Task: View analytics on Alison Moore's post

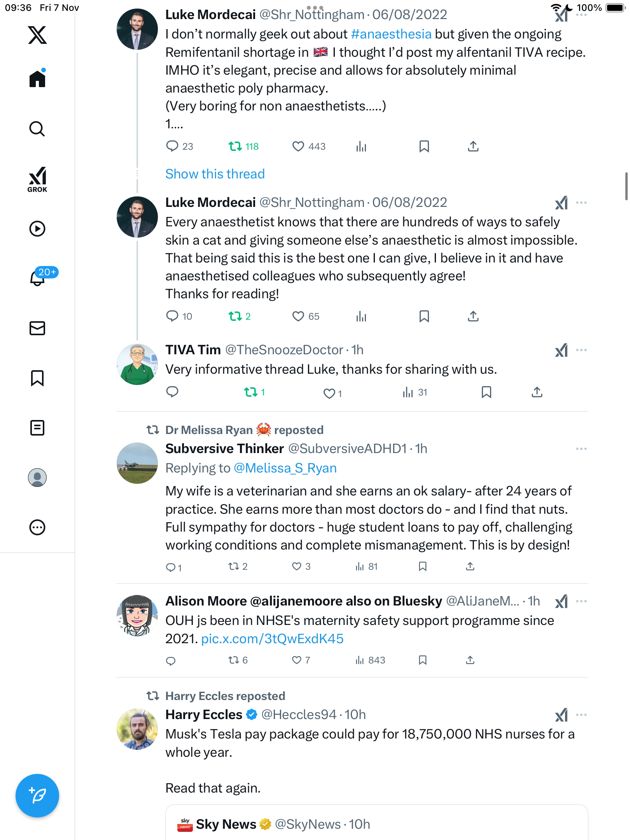Action: tap(370, 660)
